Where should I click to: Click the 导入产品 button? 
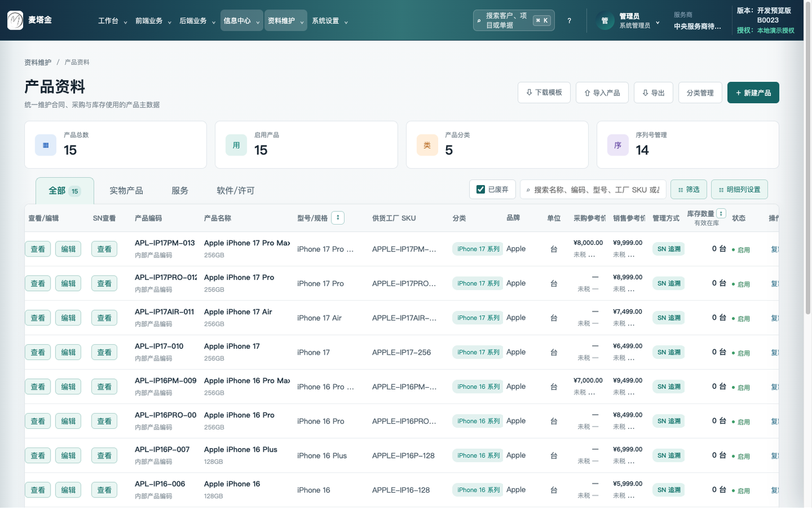(x=602, y=92)
